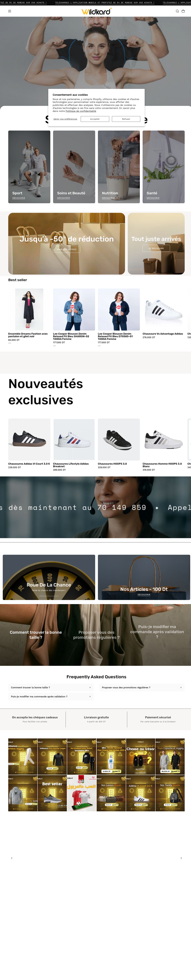This screenshot has height=980, width=191.
Task: Open the Politique de confidentialité link
Action: click(x=81, y=111)
